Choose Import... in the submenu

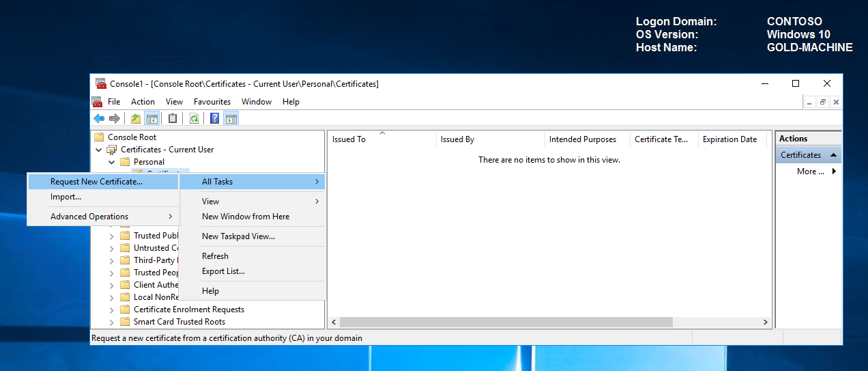(x=103, y=196)
